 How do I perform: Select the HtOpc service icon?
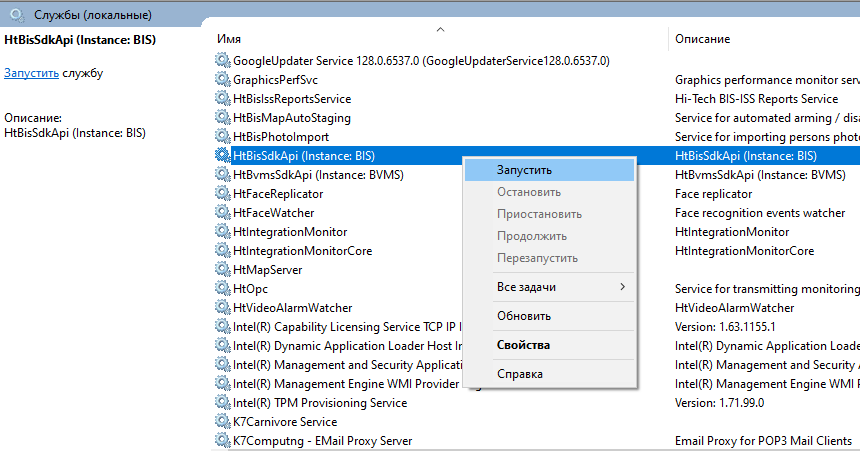click(222, 289)
